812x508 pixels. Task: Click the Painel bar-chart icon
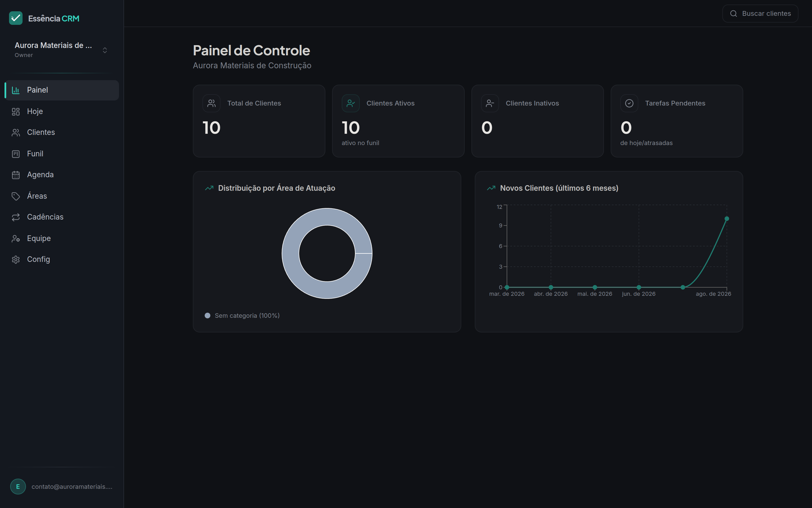pos(16,90)
